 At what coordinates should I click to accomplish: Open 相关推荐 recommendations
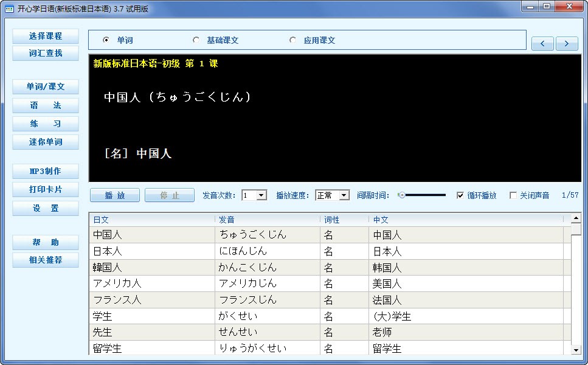coord(46,260)
